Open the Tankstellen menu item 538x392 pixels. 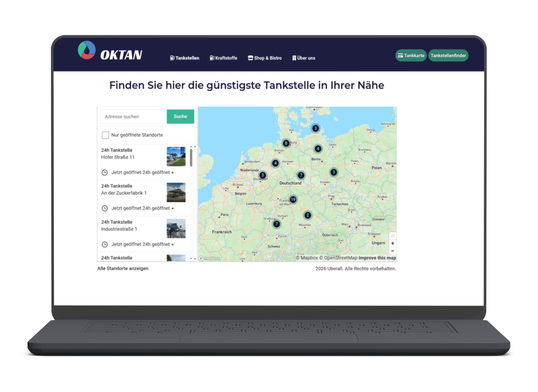click(x=184, y=58)
